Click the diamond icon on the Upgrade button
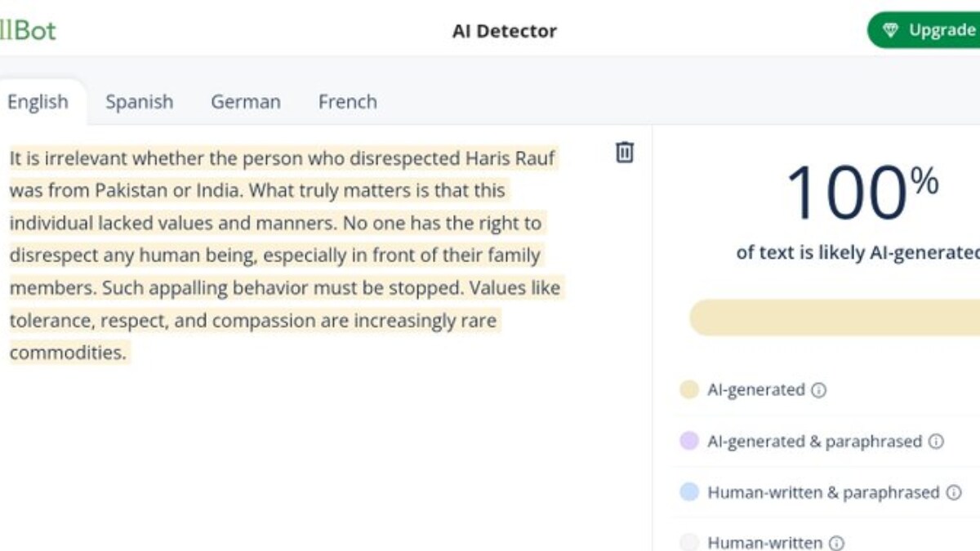Screen dimensions: 980x551 pyautogui.click(x=891, y=31)
